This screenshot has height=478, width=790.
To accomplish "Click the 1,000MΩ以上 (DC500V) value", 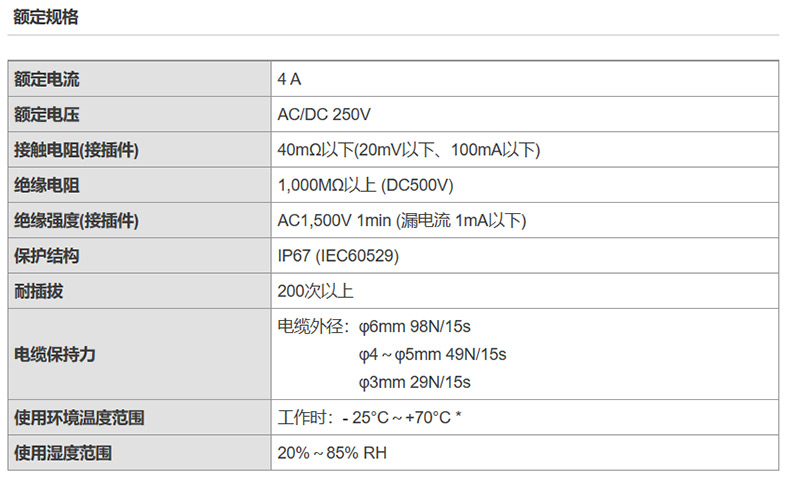I will click(366, 185).
